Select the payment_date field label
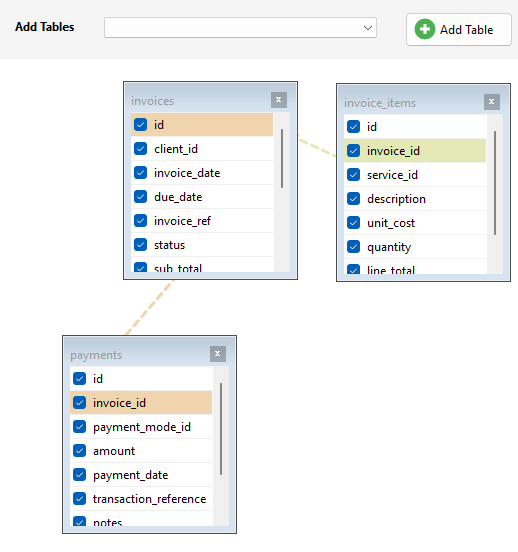518x552 pixels. click(130, 475)
